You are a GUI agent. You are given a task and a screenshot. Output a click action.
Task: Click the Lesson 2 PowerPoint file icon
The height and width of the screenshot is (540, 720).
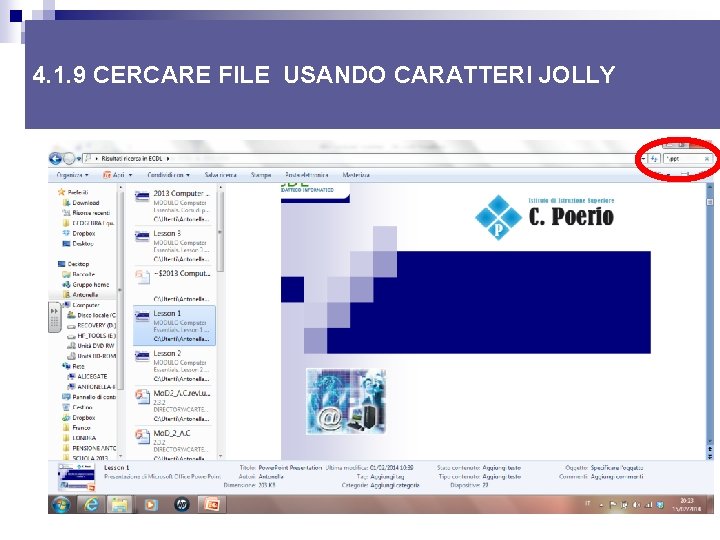coord(142,356)
